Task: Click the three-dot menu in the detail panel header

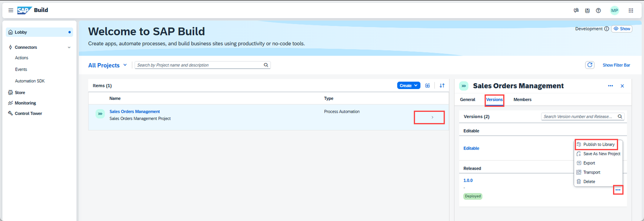Action: (610, 86)
